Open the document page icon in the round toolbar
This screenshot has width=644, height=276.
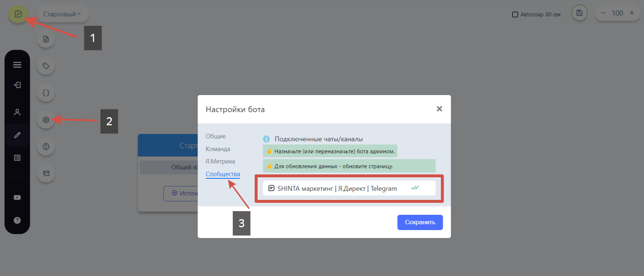[x=46, y=39]
